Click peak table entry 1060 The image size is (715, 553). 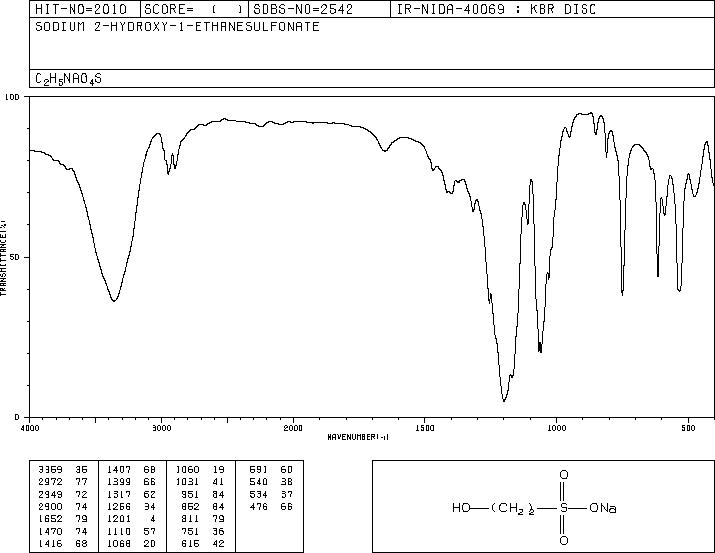187,469
